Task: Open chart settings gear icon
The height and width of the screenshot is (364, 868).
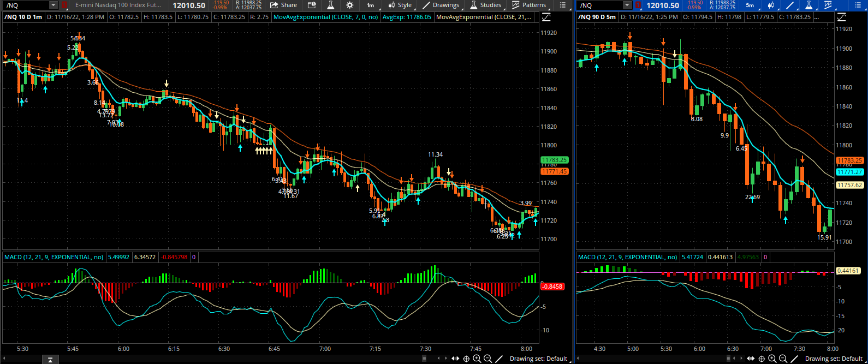Action: coord(349,5)
